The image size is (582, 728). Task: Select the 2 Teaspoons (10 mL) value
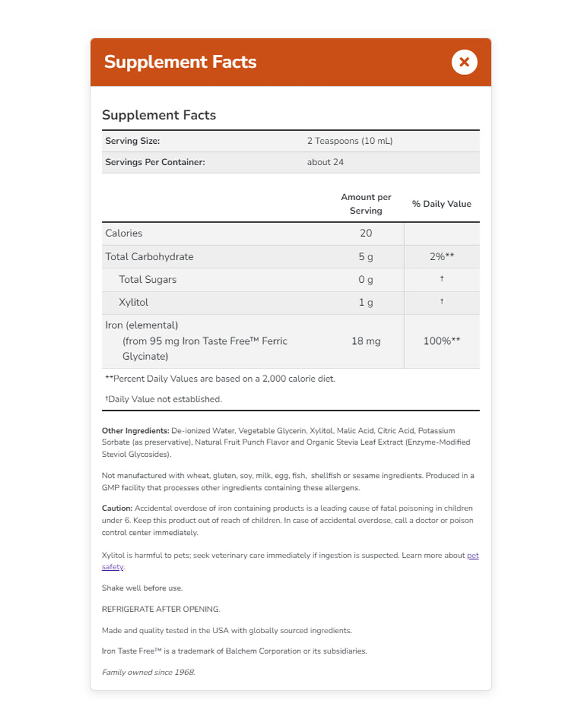point(350,141)
